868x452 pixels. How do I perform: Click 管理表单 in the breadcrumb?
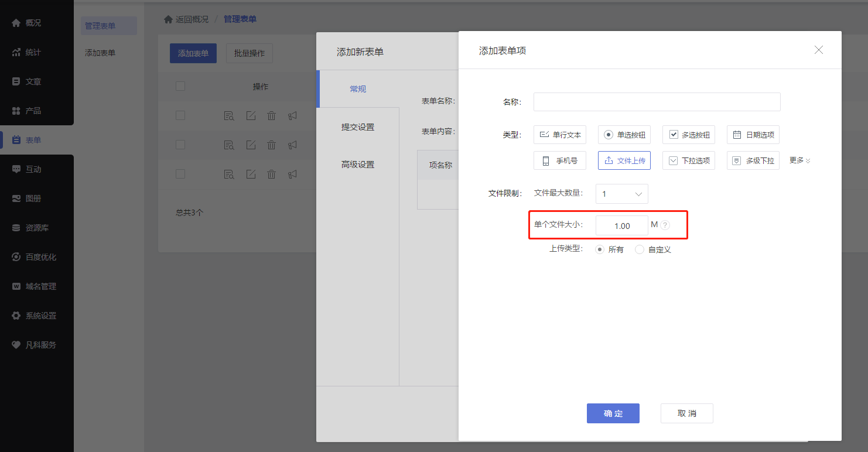click(x=240, y=19)
